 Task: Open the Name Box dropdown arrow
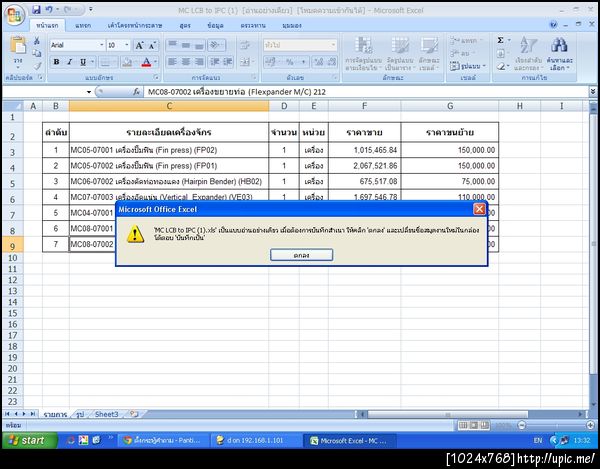click(x=89, y=92)
